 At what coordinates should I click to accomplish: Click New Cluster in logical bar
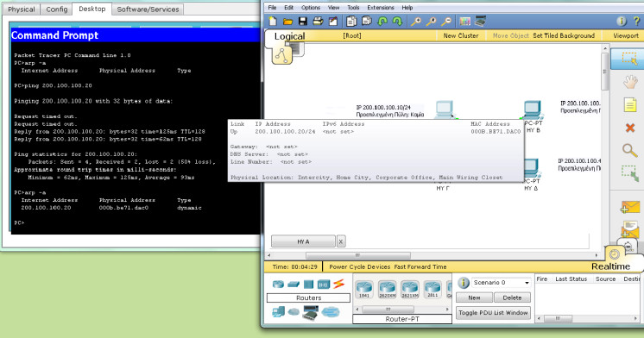(461, 35)
